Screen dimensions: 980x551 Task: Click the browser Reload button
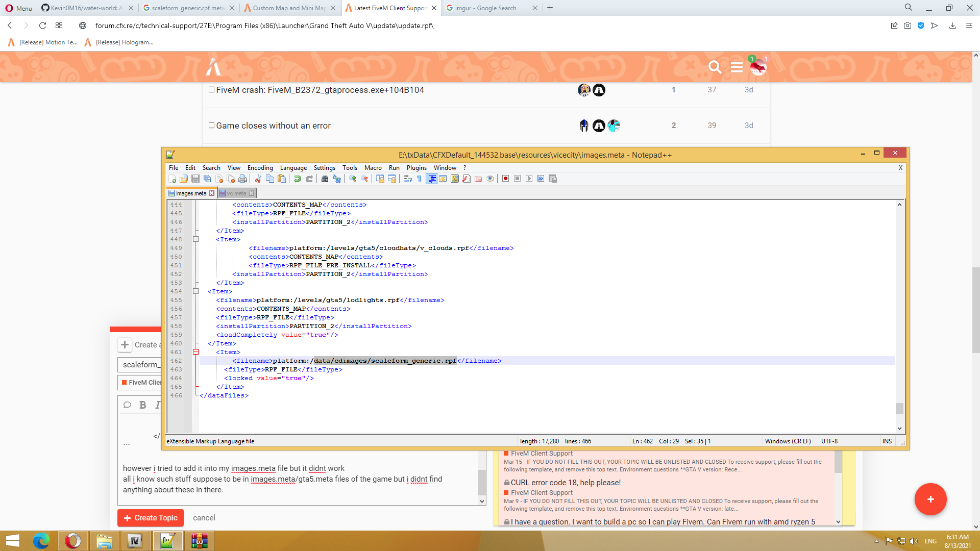click(42, 26)
